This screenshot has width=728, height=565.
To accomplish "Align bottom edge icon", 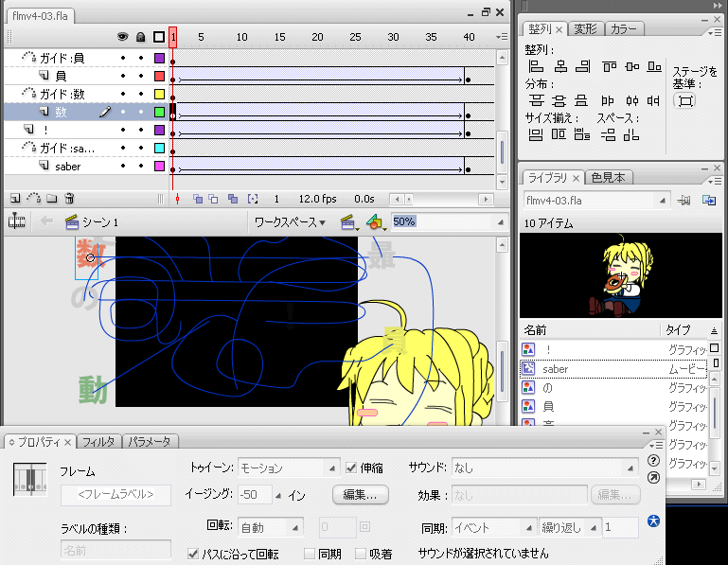I will click(x=654, y=66).
